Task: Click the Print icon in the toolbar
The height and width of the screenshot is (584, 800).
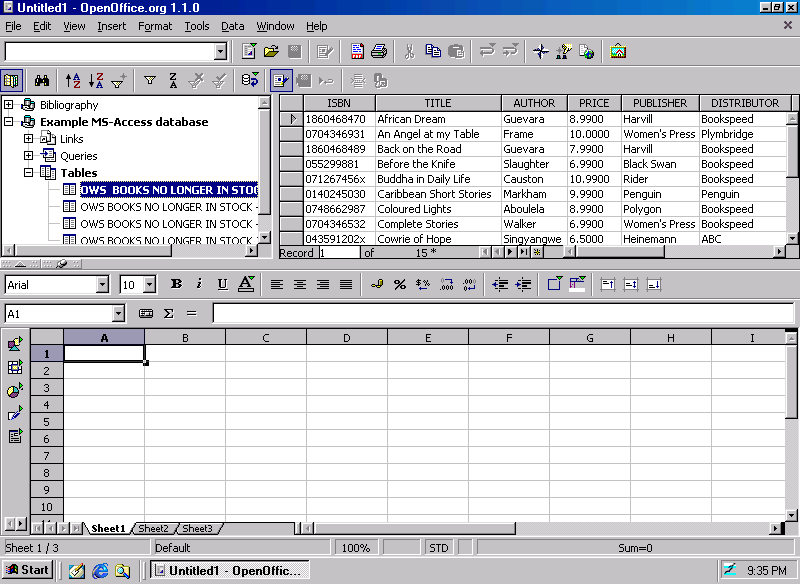Action: click(379, 51)
